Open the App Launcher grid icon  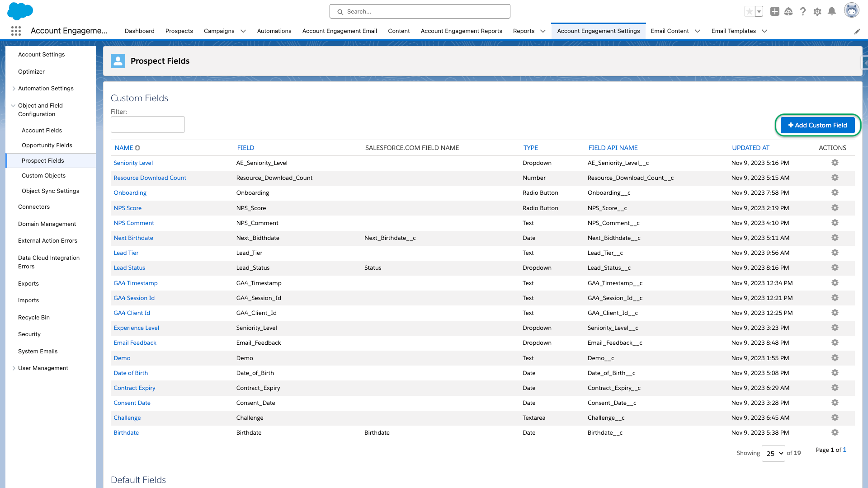(16, 31)
